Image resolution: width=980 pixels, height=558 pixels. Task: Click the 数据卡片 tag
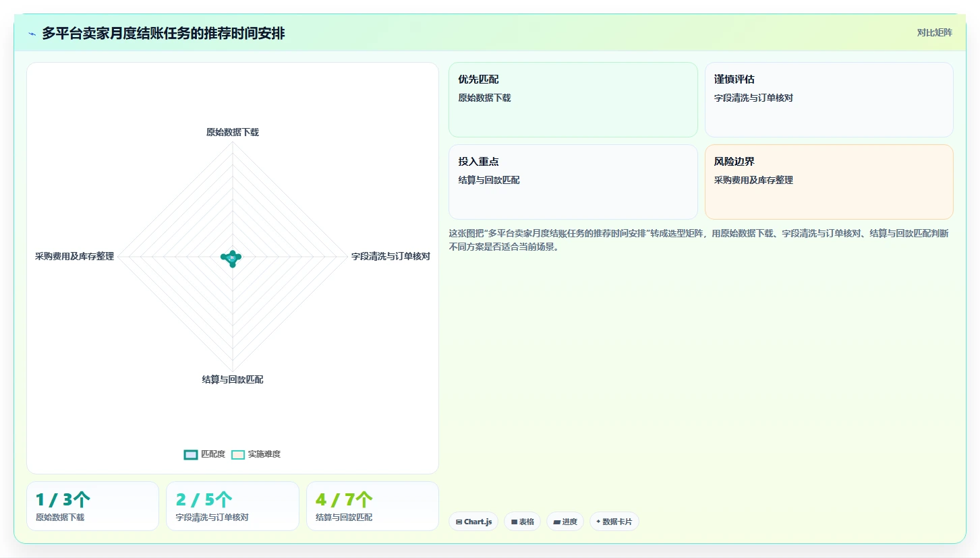click(x=614, y=522)
